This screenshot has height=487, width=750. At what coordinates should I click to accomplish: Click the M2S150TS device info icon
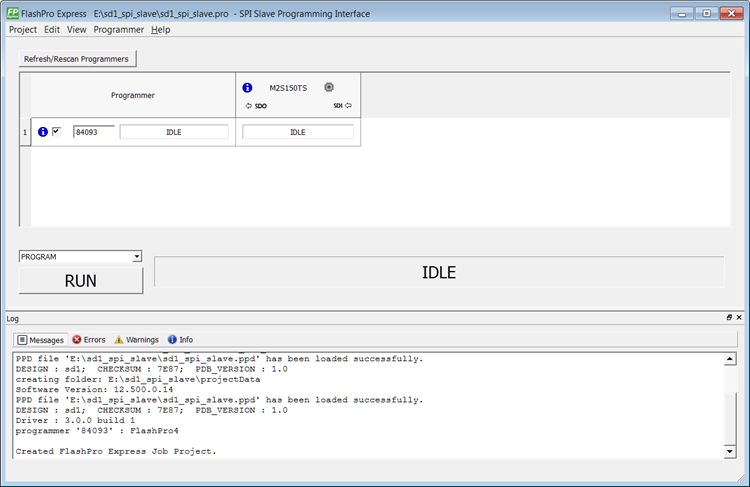pyautogui.click(x=248, y=88)
